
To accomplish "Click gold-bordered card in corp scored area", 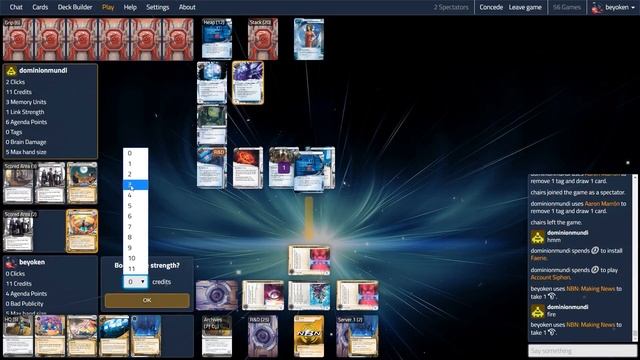I will click(x=82, y=231).
